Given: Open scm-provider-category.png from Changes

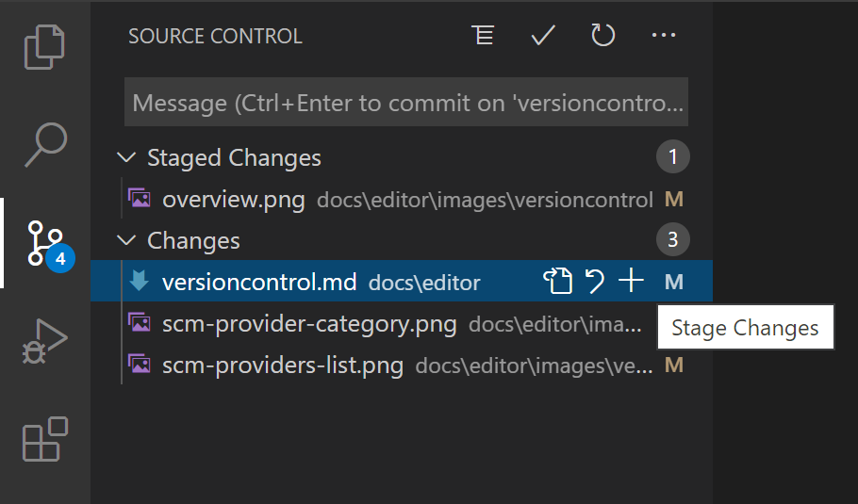Looking at the screenshot, I should 308,324.
